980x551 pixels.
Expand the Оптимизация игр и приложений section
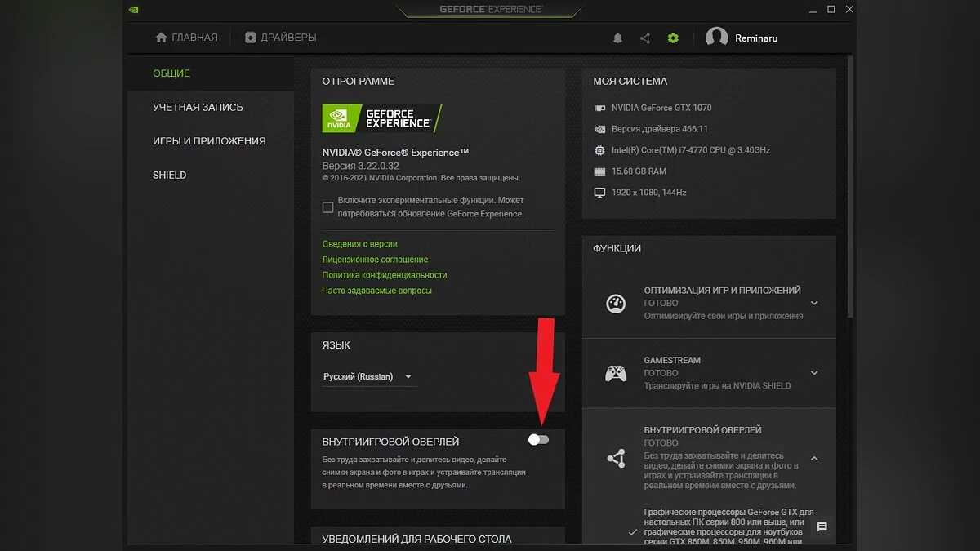click(x=814, y=303)
